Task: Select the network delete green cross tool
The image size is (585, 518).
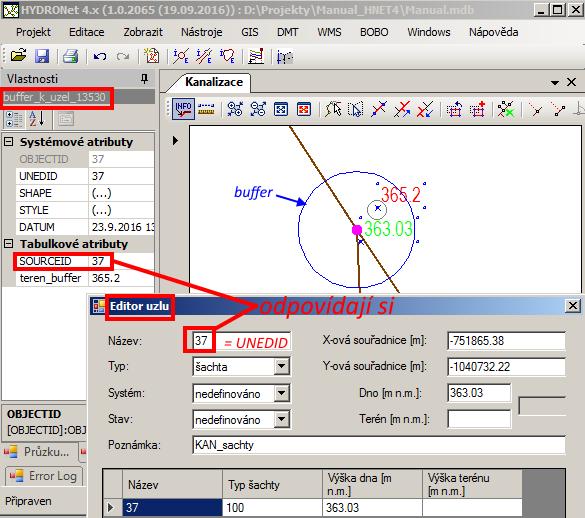Action: (506, 109)
